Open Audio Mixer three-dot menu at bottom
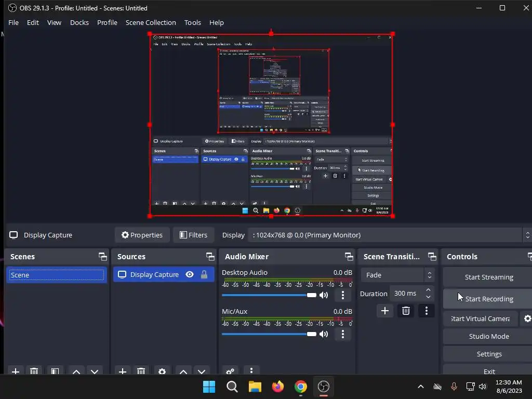 [251, 371]
